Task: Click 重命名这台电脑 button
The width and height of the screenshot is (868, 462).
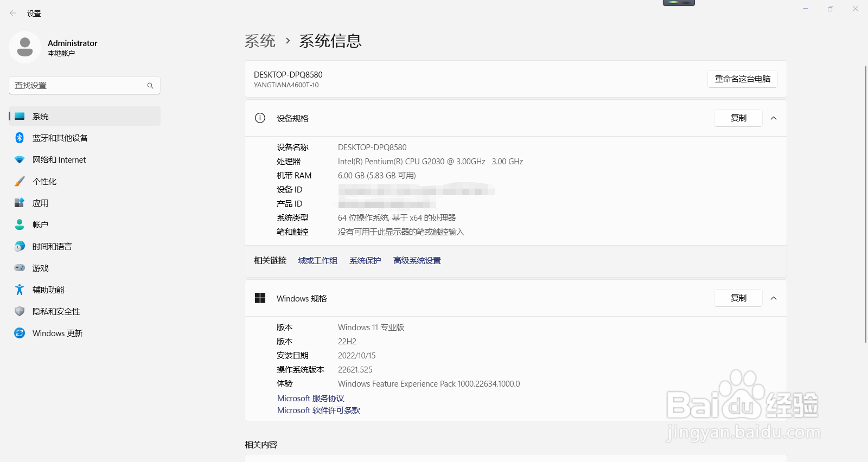Action: [x=743, y=79]
